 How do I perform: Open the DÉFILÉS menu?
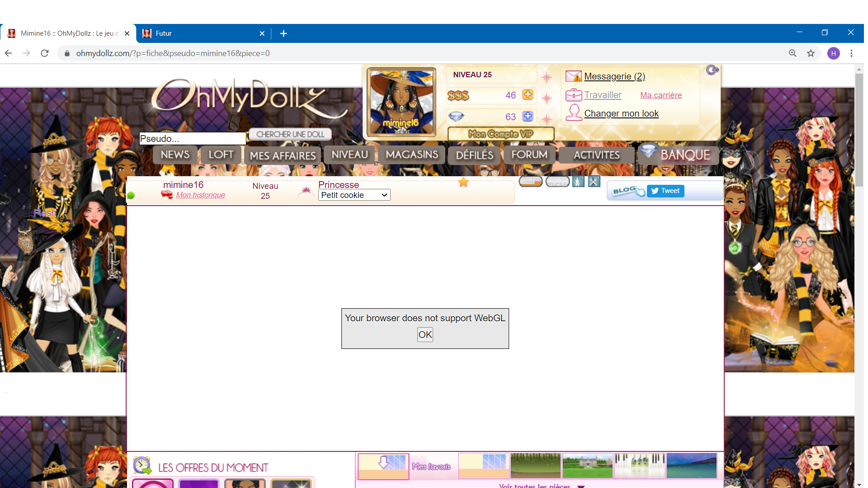[474, 155]
